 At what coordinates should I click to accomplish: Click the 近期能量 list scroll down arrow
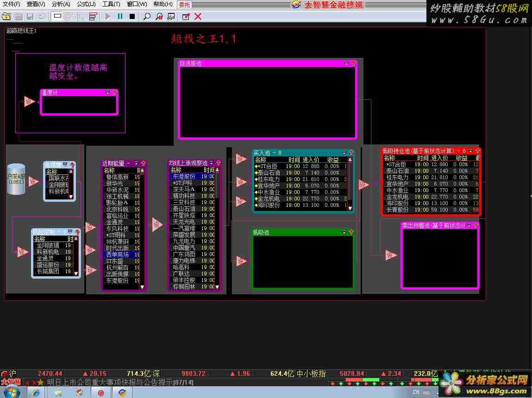point(142,287)
